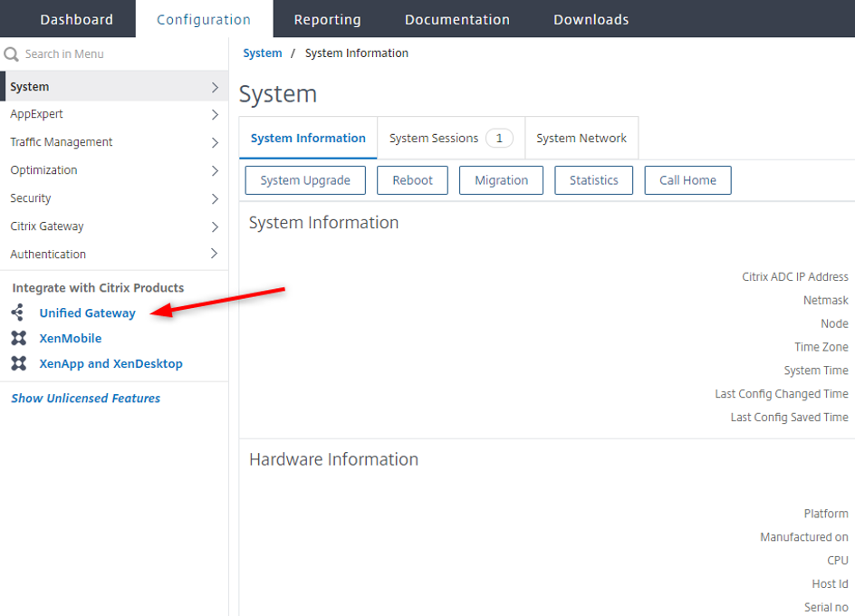The height and width of the screenshot is (616, 855).
Task: Click the Node label
Action: click(x=834, y=323)
